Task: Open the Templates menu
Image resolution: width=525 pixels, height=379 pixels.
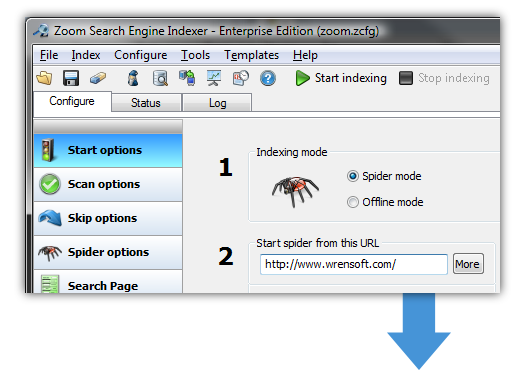Action: 251,55
